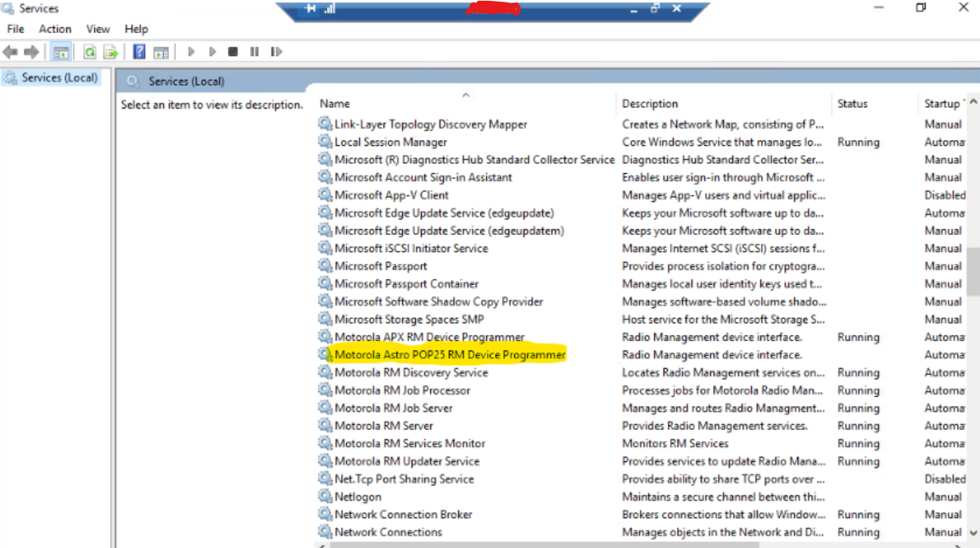
Task: Click the Services app icon in title bar
Action: (8, 8)
